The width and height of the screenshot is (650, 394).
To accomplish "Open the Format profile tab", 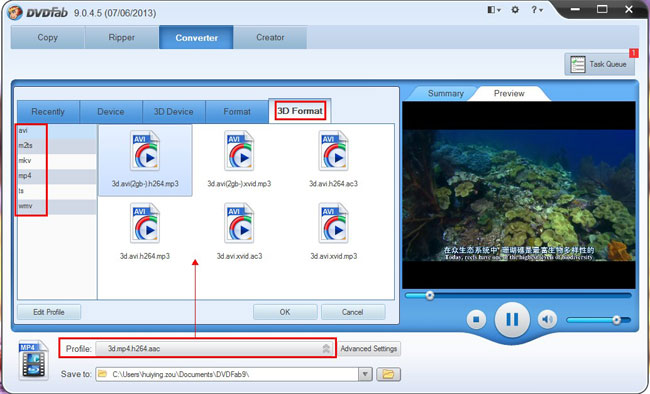I will click(x=237, y=112).
